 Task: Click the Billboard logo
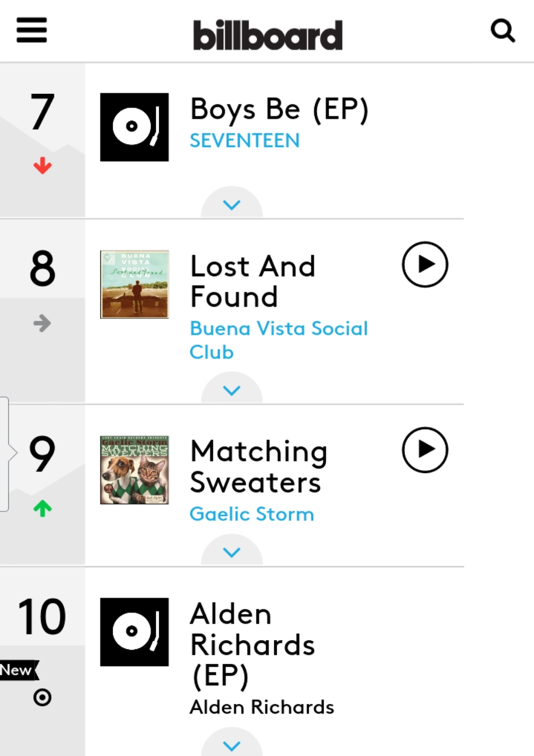pyautogui.click(x=268, y=35)
